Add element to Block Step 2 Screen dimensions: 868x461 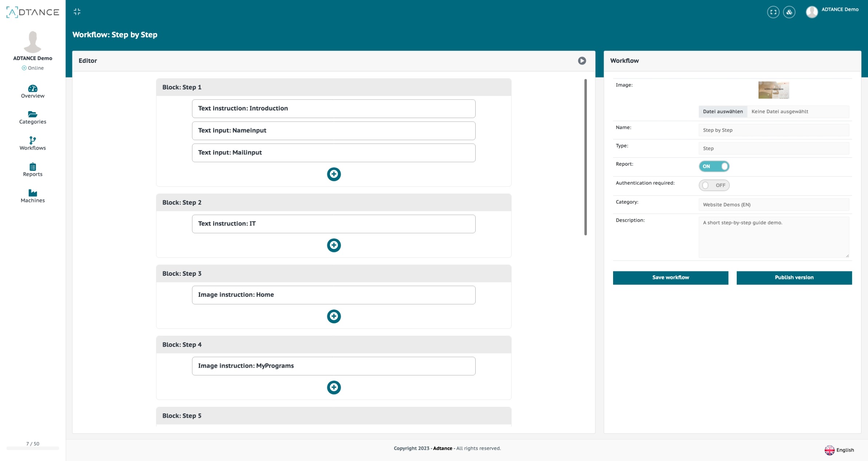334,245
